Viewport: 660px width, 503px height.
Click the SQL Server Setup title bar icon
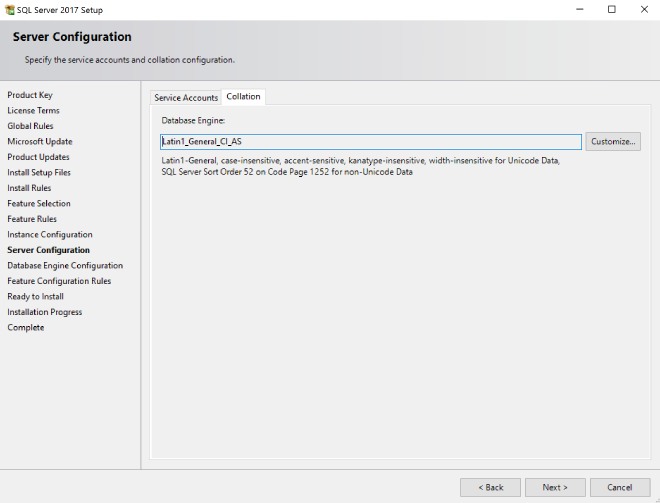click(x=9, y=10)
